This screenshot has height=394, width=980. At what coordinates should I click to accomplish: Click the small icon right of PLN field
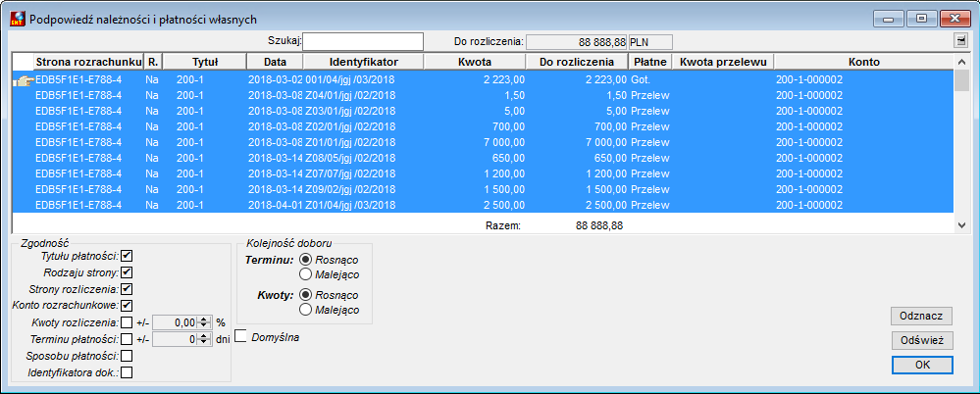(x=960, y=40)
